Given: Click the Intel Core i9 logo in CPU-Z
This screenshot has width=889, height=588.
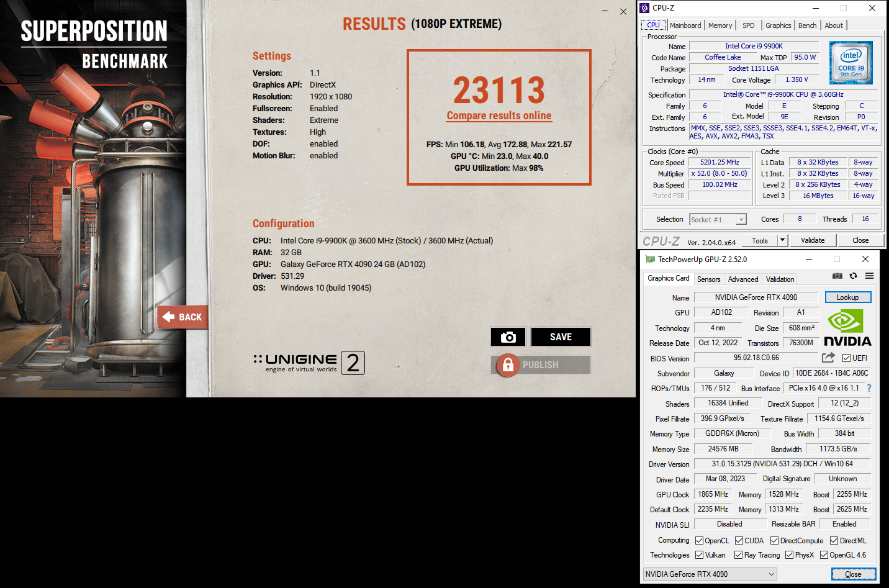Looking at the screenshot, I should [x=851, y=63].
